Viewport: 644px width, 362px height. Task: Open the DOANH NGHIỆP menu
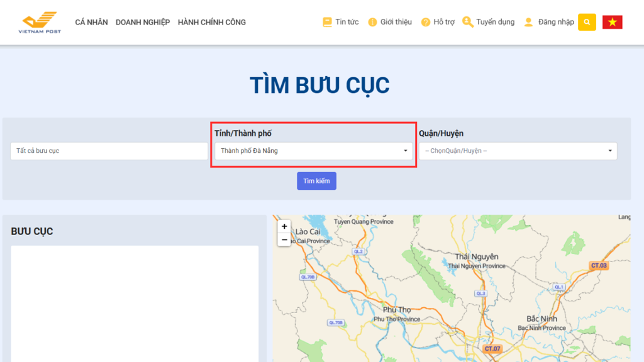tap(143, 22)
